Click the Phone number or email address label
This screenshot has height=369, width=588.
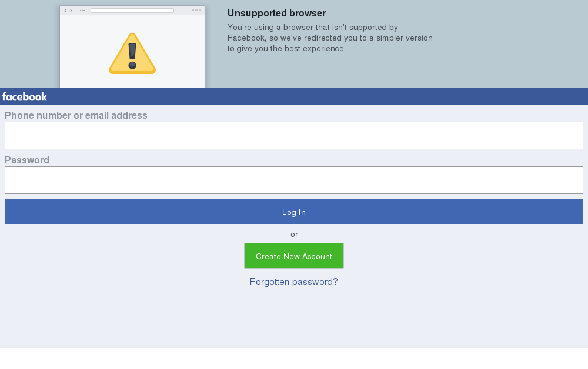click(76, 115)
